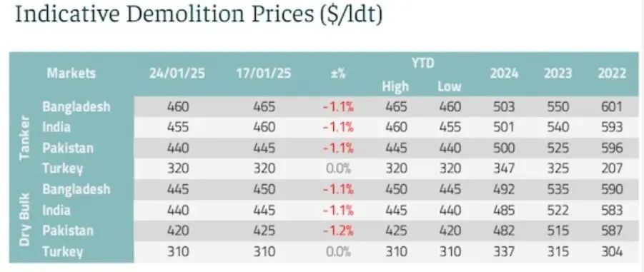Click Dry Bulk Turkey's 2024 value 337
The width and height of the screenshot is (644, 272).
click(504, 251)
